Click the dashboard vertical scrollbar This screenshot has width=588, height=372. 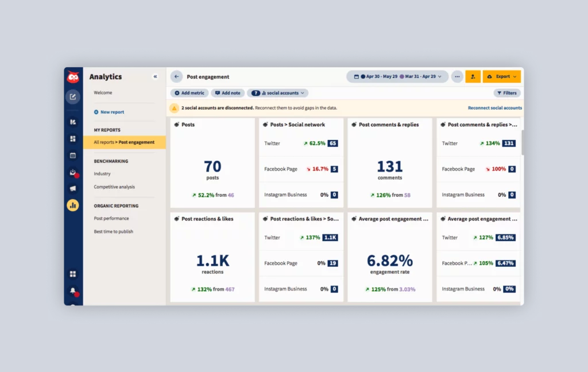point(522,142)
